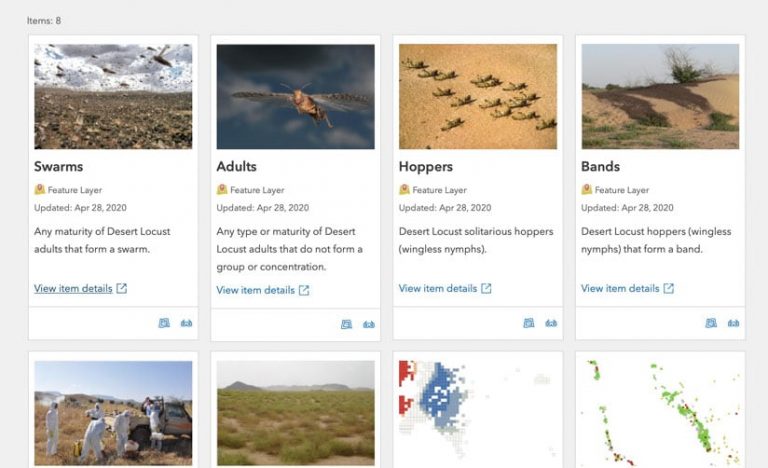Select the thumbnail of workers in white suits

(x=113, y=413)
